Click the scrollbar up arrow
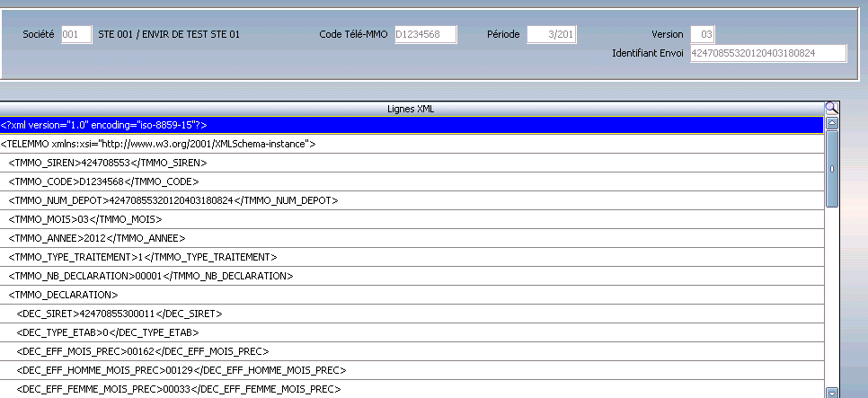This screenshot has width=868, height=398. point(832,124)
